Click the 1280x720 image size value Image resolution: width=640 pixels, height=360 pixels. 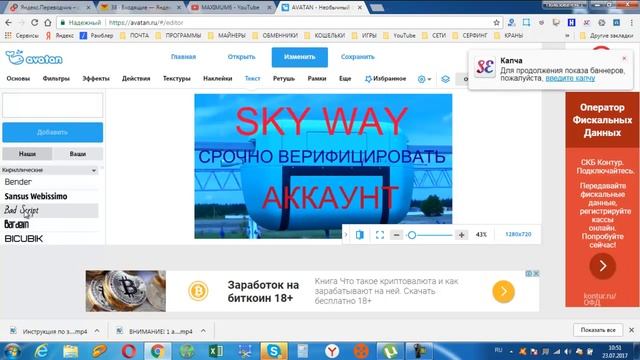518,235
